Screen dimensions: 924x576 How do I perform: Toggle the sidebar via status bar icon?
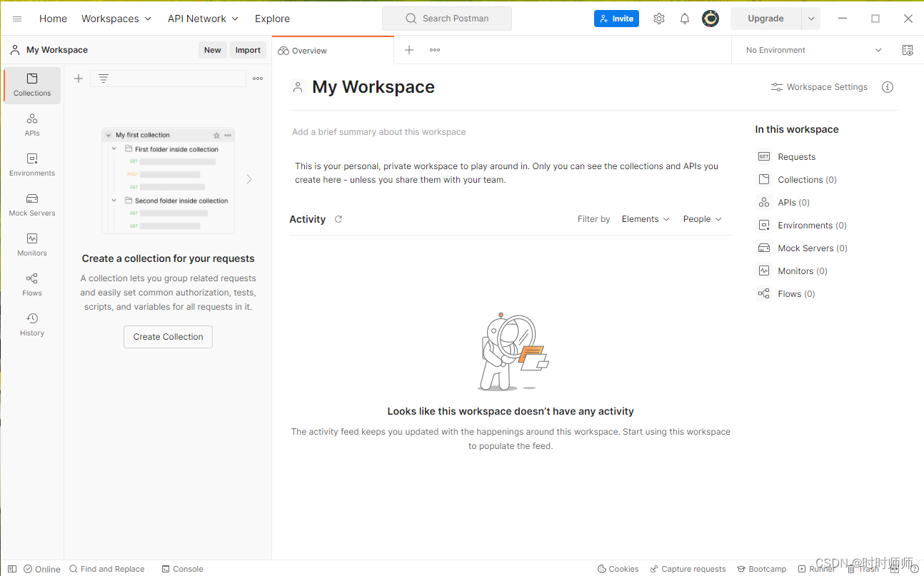[x=12, y=569]
